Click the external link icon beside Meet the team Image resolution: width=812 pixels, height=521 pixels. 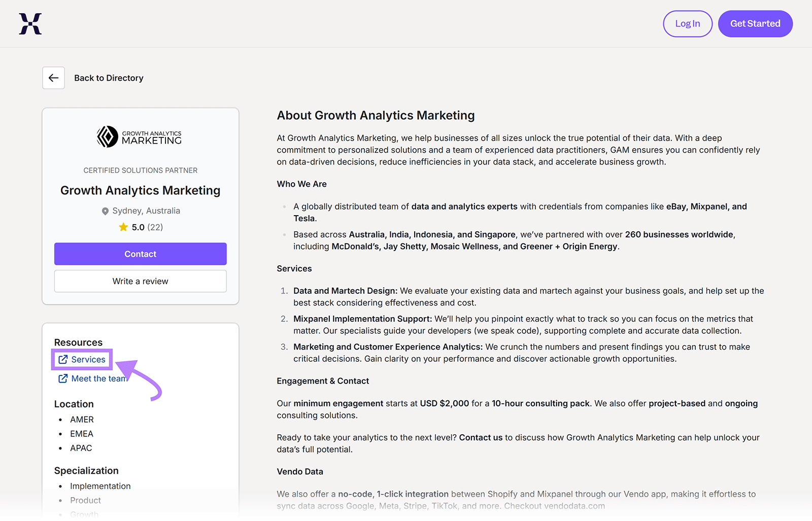coord(63,378)
